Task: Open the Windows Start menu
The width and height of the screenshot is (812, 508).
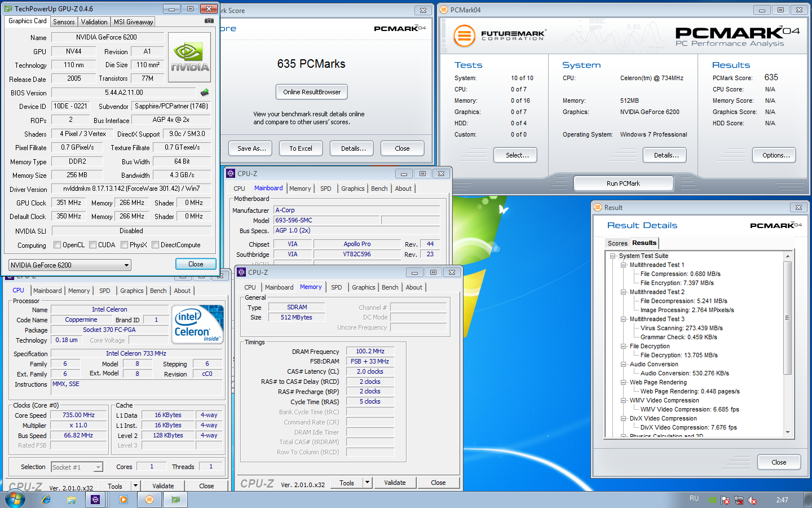Action: click(15, 499)
